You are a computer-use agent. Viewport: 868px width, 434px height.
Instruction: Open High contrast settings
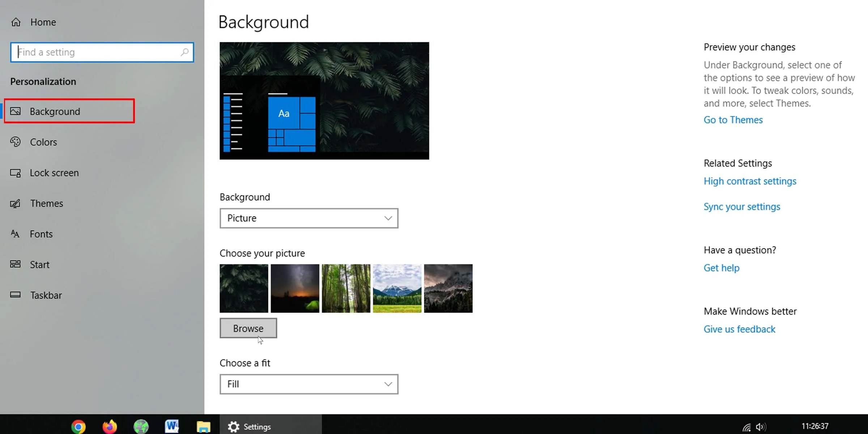[x=750, y=181]
